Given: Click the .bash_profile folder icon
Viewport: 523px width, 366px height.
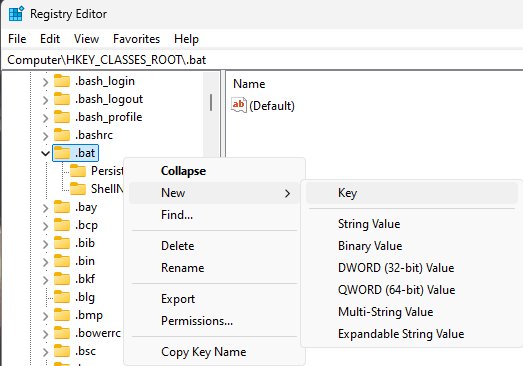Looking at the screenshot, I should coord(62,117).
